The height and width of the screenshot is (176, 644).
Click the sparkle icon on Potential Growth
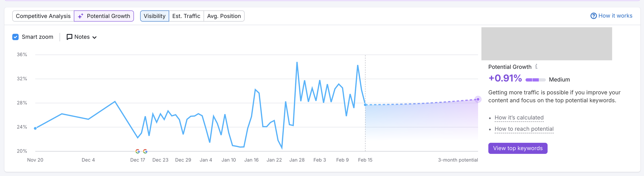[81, 16]
